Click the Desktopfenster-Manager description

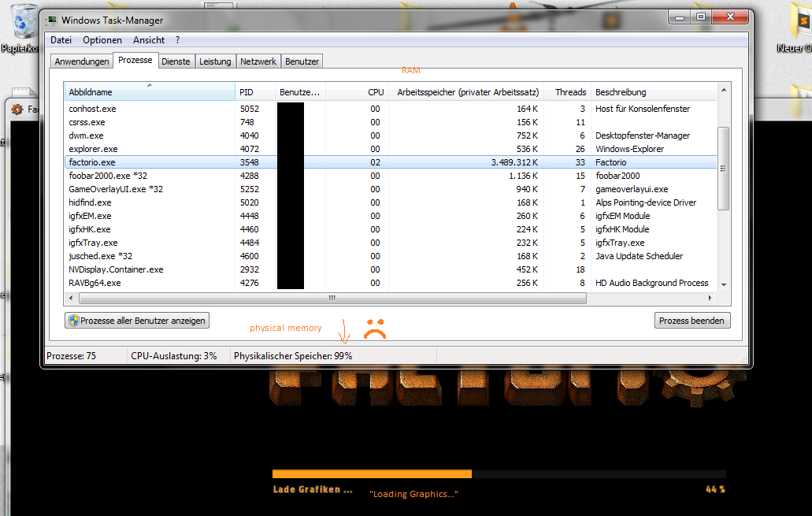coord(643,135)
